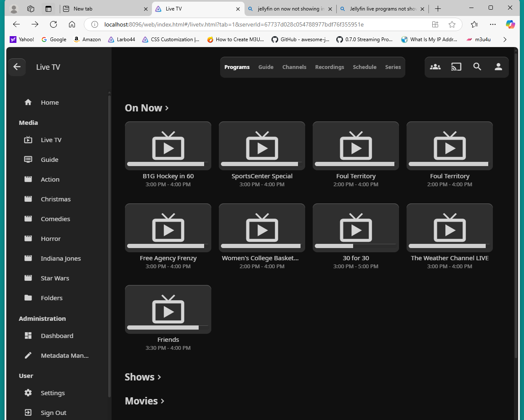Click the 30 for 30 progress bar

point(356,246)
